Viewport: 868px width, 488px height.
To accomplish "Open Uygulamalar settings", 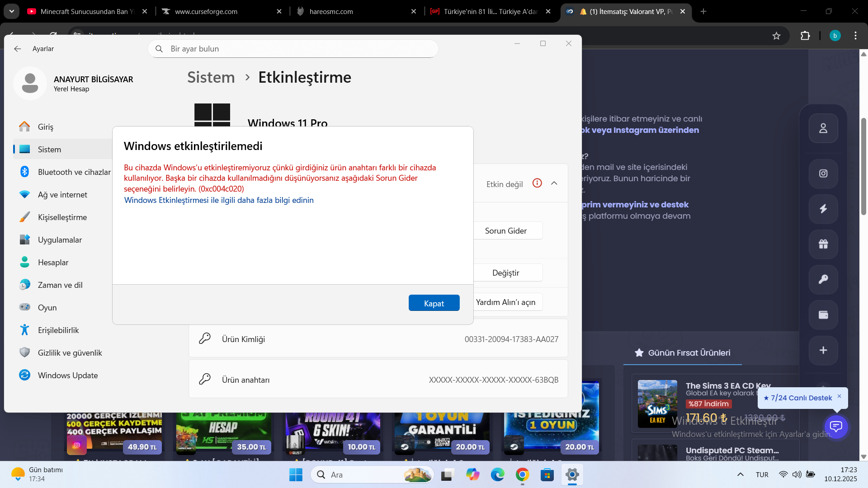I will point(62,240).
